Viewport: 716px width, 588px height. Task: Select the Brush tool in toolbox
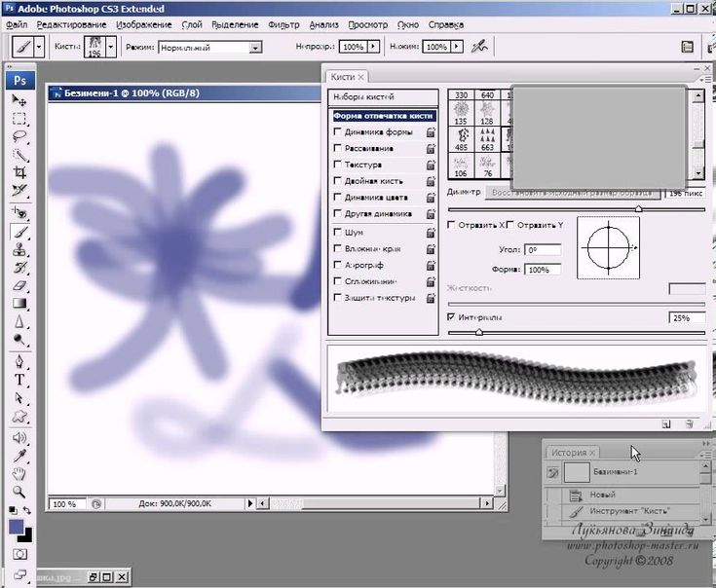tap(19, 232)
